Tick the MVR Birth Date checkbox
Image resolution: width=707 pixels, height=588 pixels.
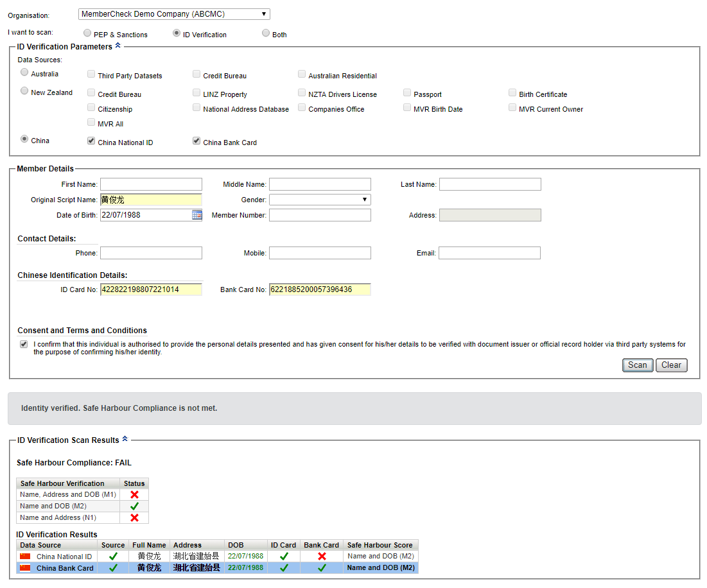(407, 107)
